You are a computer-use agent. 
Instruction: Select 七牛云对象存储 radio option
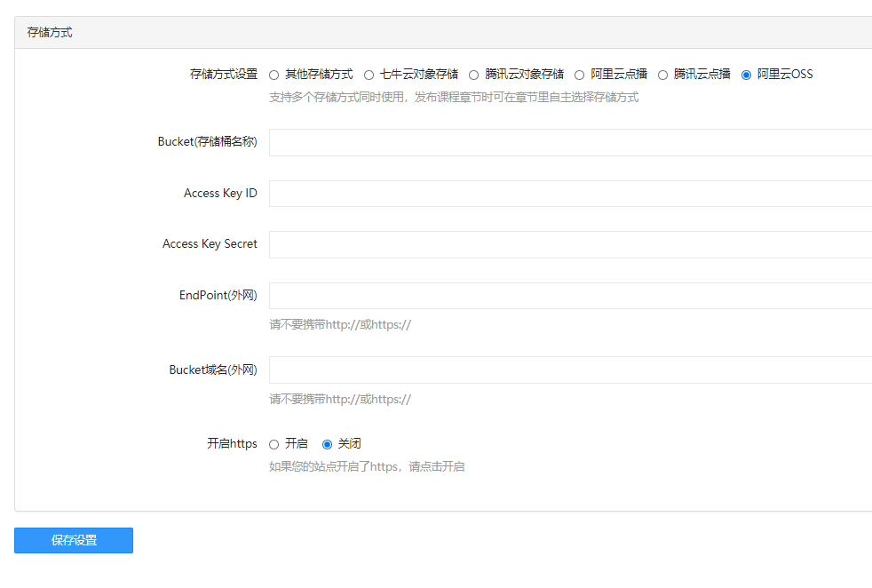(x=369, y=75)
